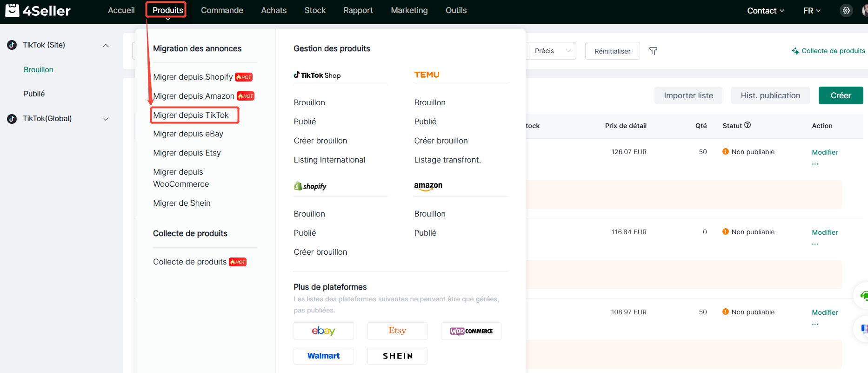Open the Commande menu

click(222, 10)
